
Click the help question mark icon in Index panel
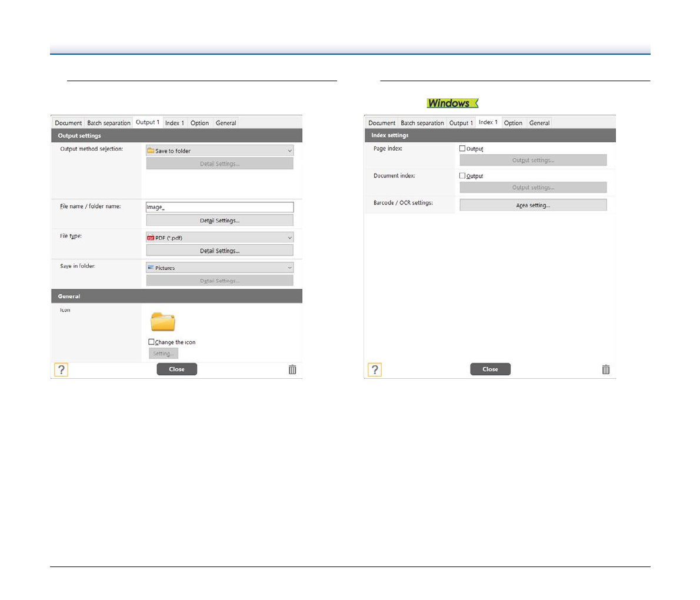(375, 369)
